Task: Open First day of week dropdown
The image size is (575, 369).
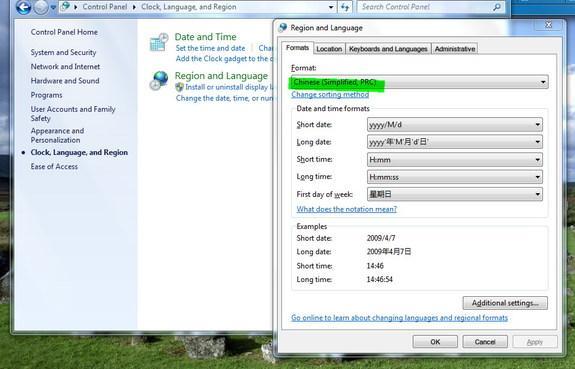Action: coord(455,194)
